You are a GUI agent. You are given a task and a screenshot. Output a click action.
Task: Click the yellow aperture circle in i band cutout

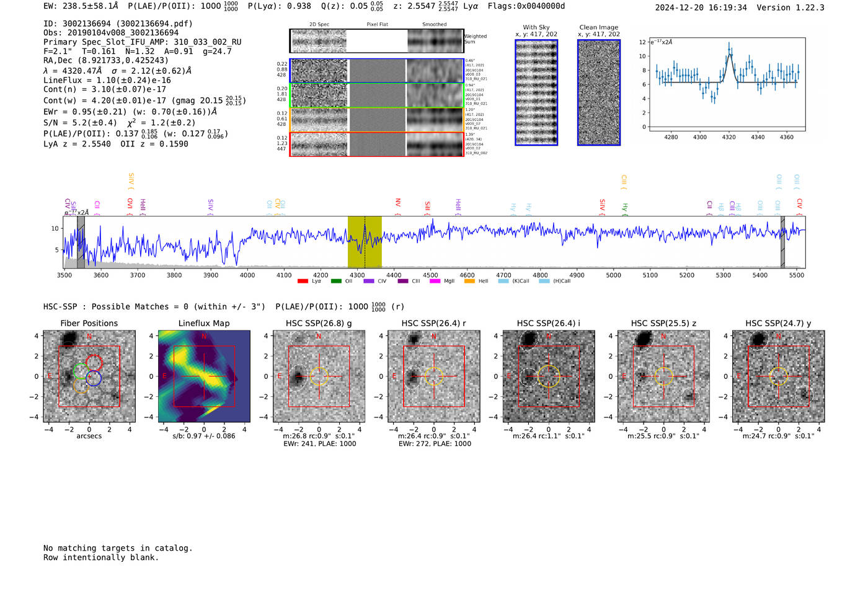tap(549, 376)
